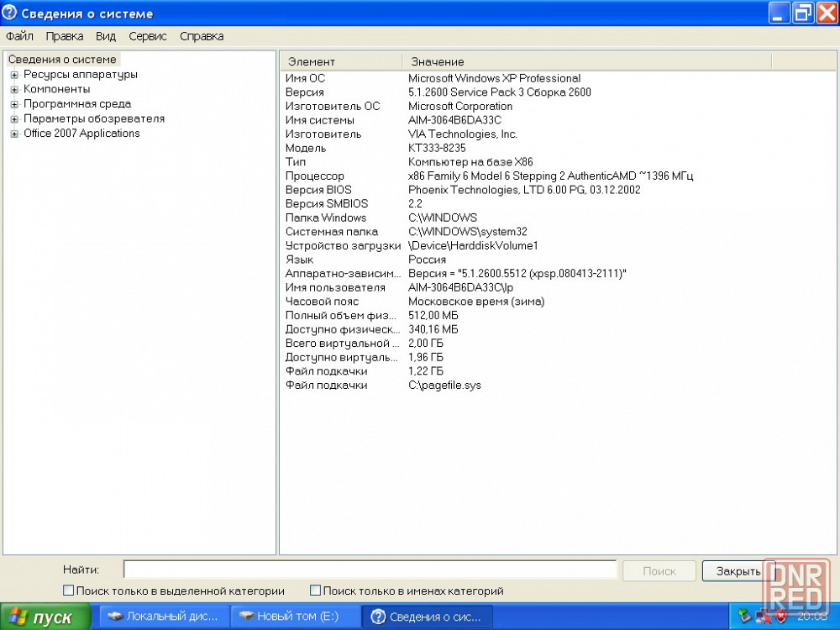Open the Вид menu

pyautogui.click(x=106, y=36)
